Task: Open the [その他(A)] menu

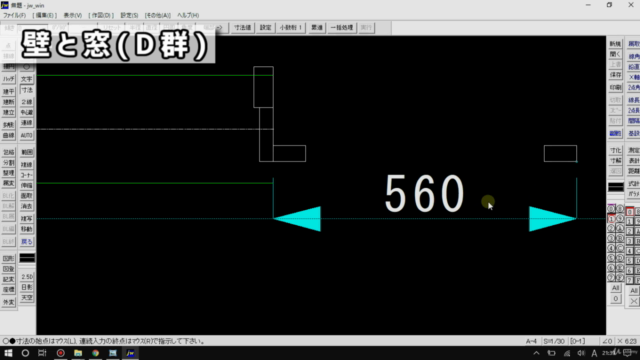Action: point(158,16)
